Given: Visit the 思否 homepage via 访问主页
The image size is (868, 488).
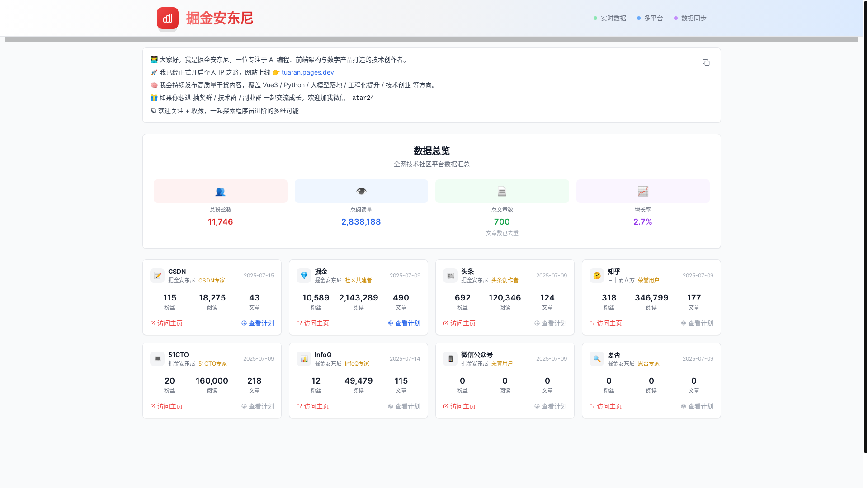Looking at the screenshot, I should [606, 406].
